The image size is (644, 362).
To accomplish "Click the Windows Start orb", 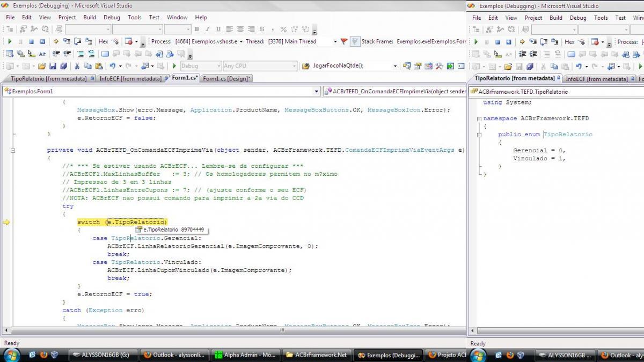I will [11, 355].
